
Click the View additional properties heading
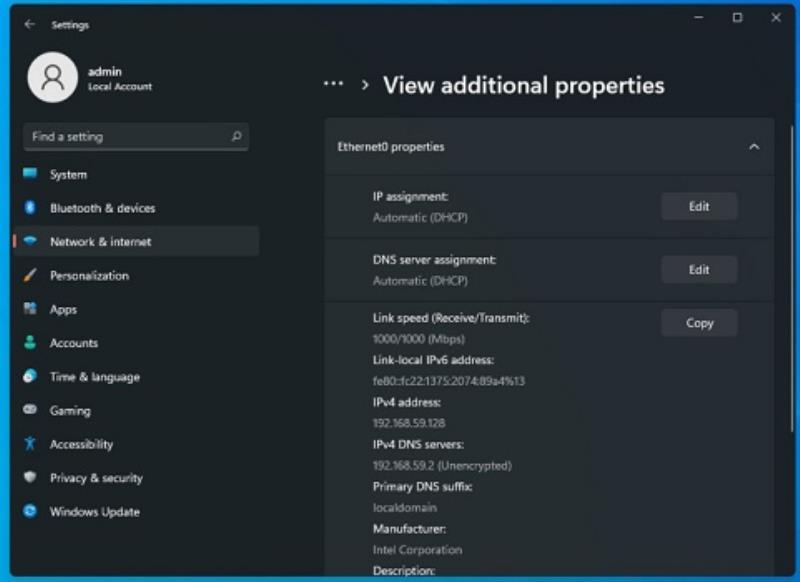523,86
